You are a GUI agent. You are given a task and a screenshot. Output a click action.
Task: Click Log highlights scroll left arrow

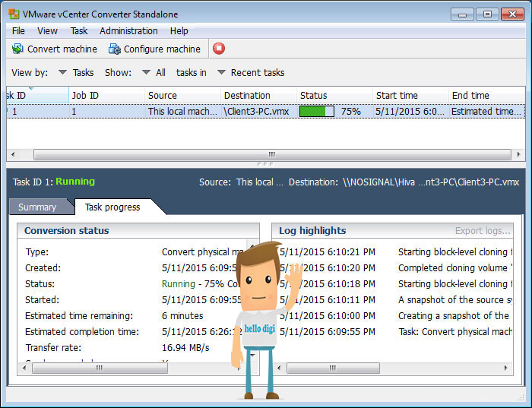pos(279,368)
